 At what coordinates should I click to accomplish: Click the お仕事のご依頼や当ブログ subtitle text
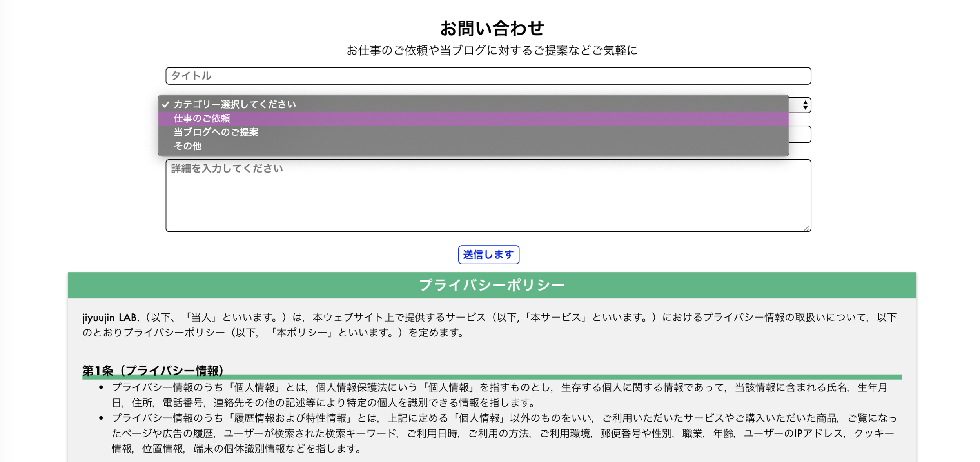point(492,50)
